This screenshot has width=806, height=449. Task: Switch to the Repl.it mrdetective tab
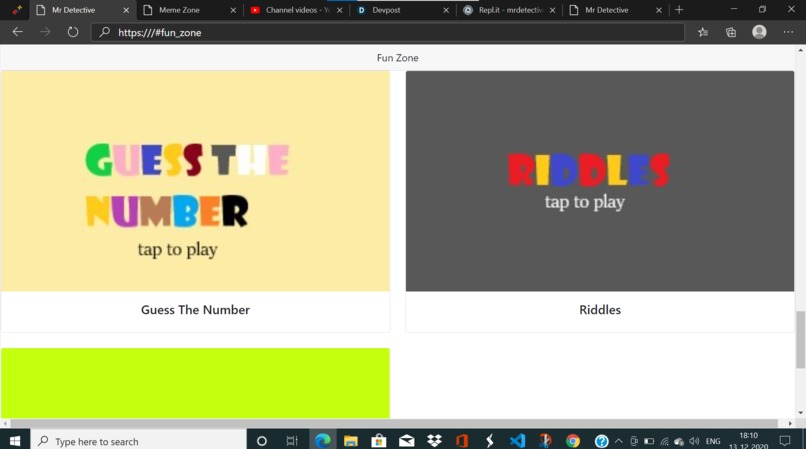510,10
